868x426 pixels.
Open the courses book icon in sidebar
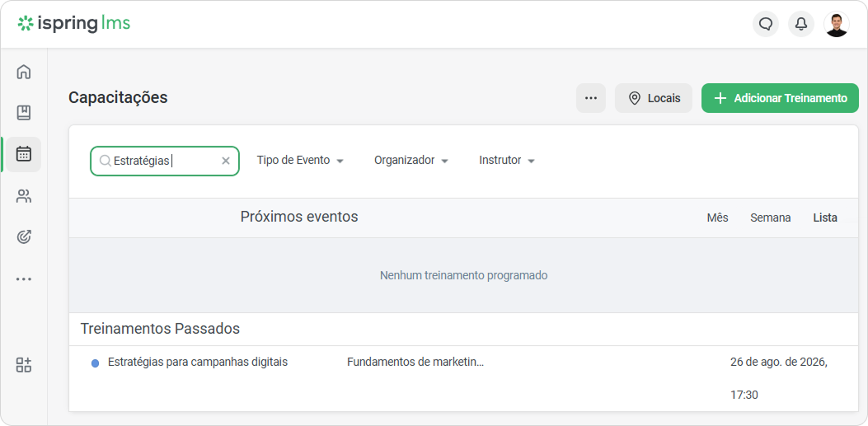23,113
